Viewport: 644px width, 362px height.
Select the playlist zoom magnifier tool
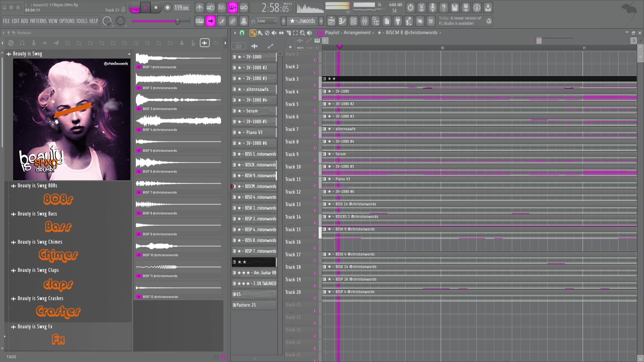(302, 33)
